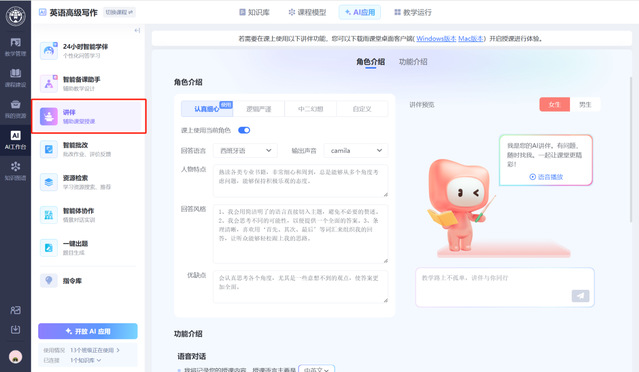The width and height of the screenshot is (639, 372).
Task: Open the Windows版本 download link
Action: 436,39
